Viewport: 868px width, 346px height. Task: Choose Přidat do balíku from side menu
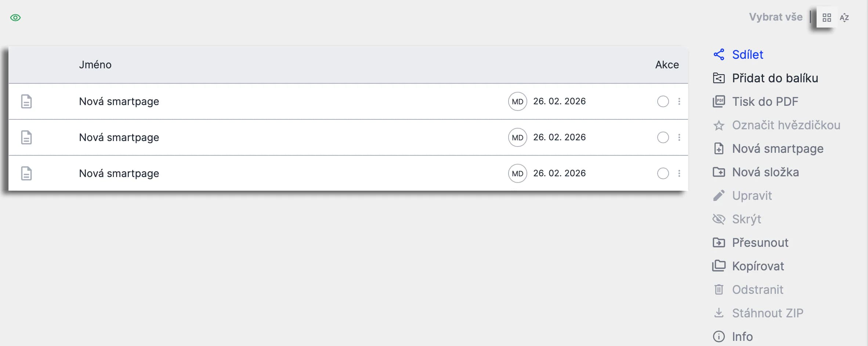point(775,78)
